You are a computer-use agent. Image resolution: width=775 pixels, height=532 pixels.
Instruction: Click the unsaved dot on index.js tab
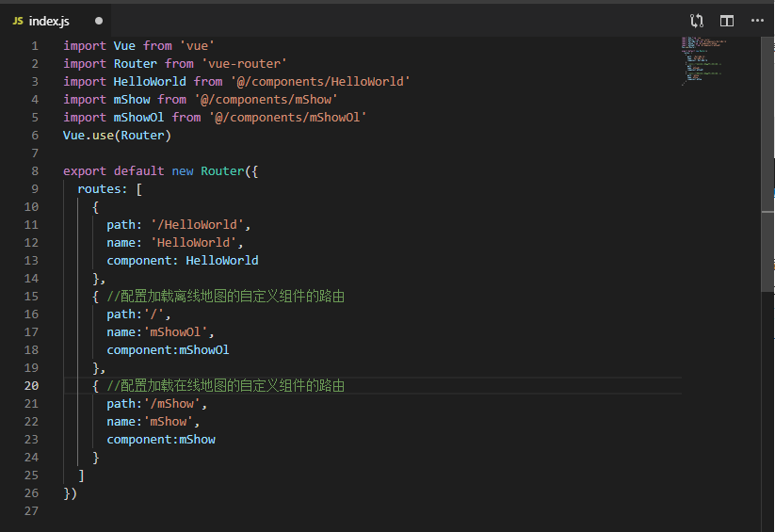[x=99, y=21]
